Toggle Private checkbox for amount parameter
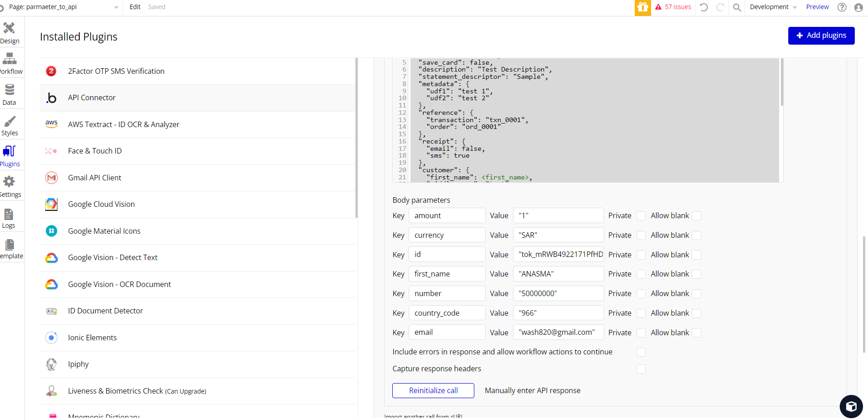Screen dimensions: 868x420 (x=641, y=216)
